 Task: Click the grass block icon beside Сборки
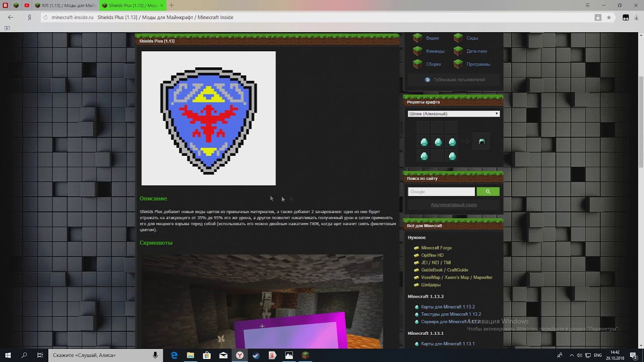click(x=417, y=64)
